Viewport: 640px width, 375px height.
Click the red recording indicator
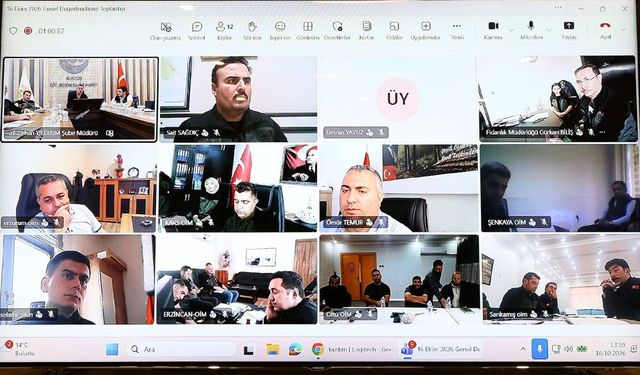tap(28, 31)
